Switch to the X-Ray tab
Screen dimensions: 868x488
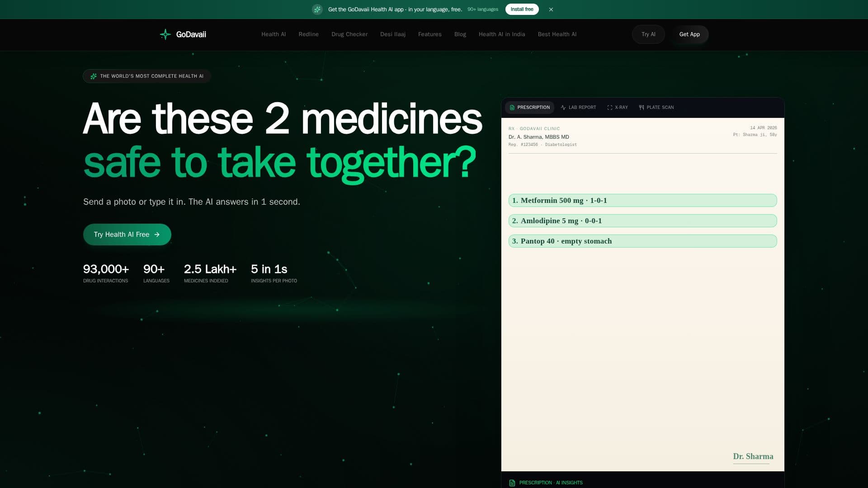click(x=618, y=108)
